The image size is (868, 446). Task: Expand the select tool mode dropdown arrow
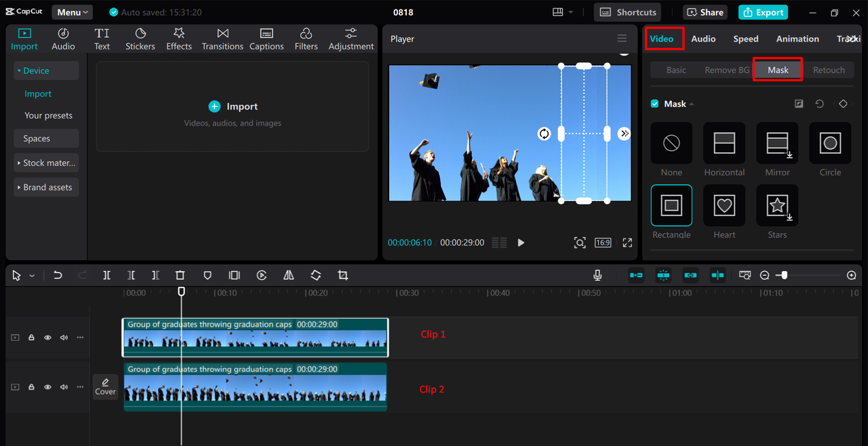click(32, 276)
